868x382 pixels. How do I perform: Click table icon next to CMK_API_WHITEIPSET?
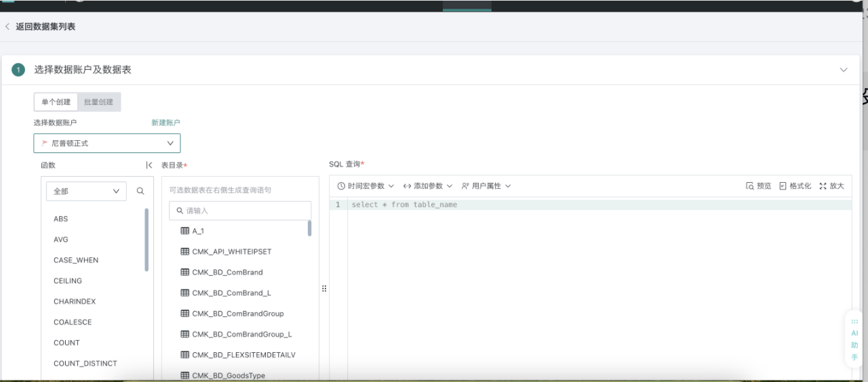[x=184, y=251]
